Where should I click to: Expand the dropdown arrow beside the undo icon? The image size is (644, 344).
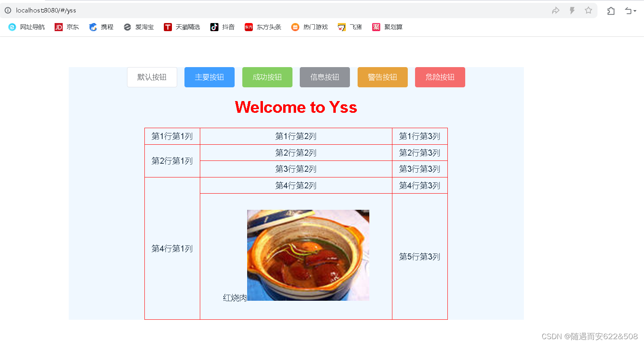click(x=635, y=11)
